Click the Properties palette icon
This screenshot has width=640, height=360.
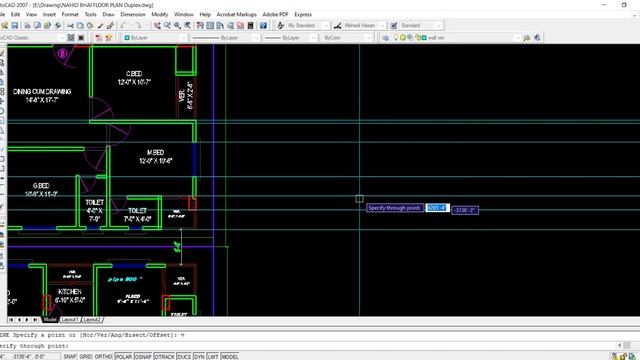pyautogui.click(x=200, y=25)
